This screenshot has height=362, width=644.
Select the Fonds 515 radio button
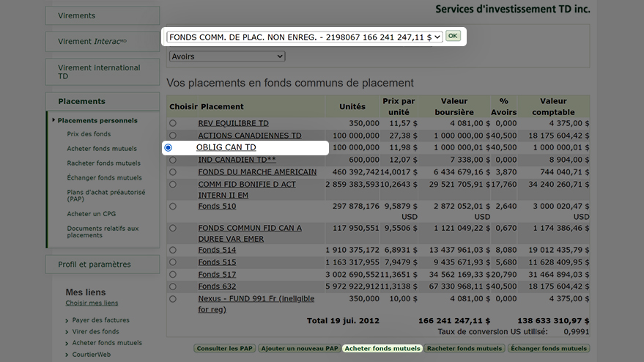(x=172, y=262)
